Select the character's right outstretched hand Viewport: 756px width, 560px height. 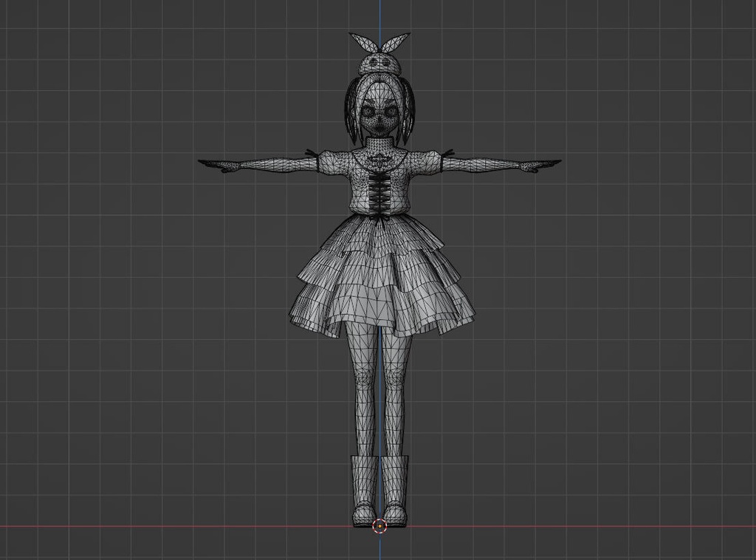tap(216, 165)
